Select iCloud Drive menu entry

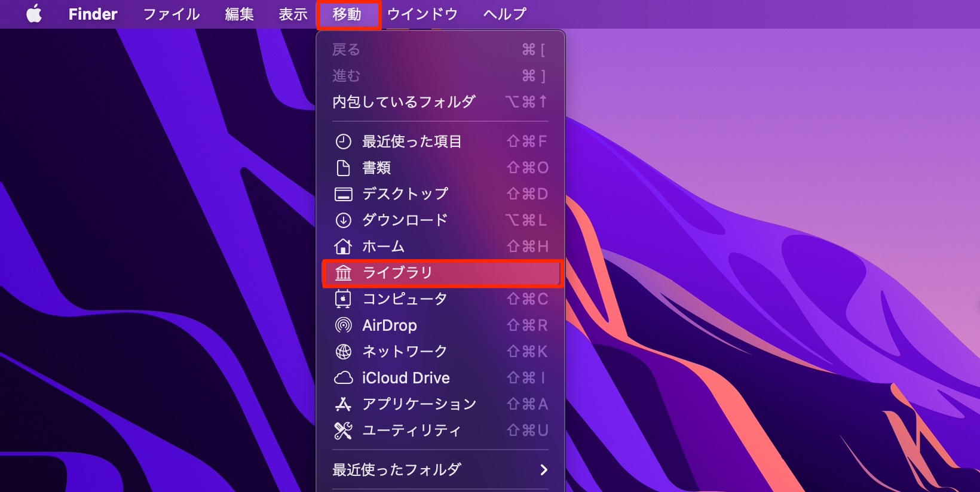coord(440,378)
